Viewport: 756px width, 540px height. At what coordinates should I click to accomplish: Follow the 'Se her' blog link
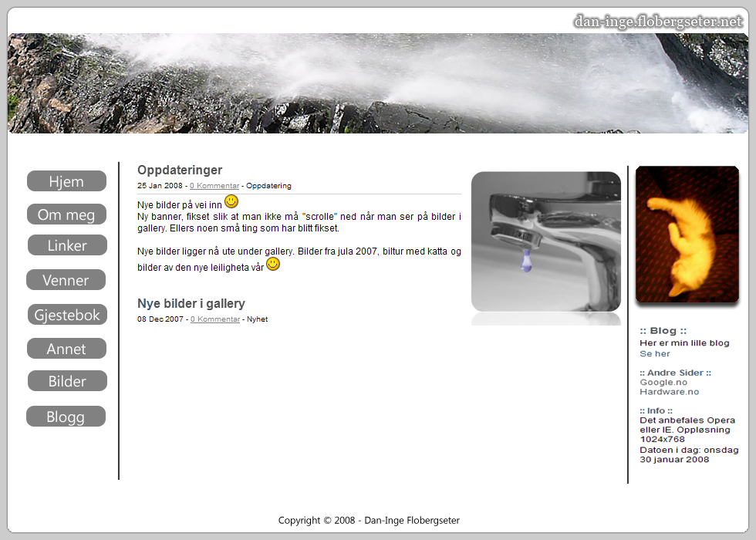pyautogui.click(x=655, y=353)
